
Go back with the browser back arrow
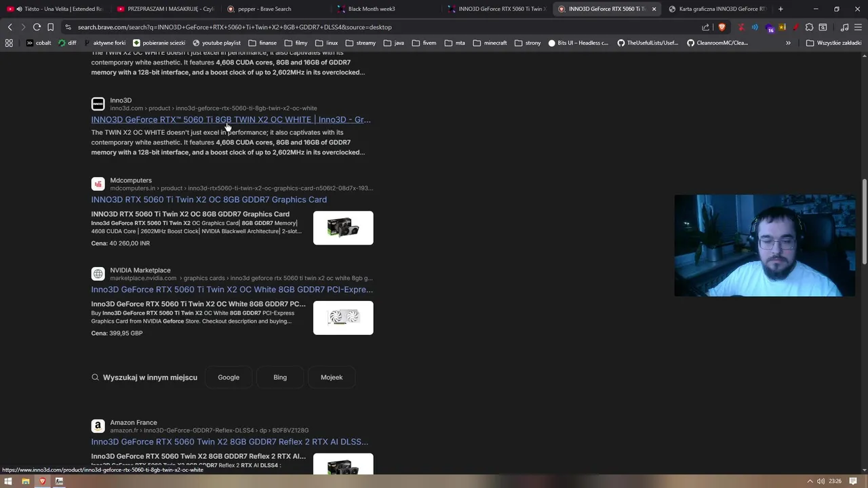coord(9,27)
